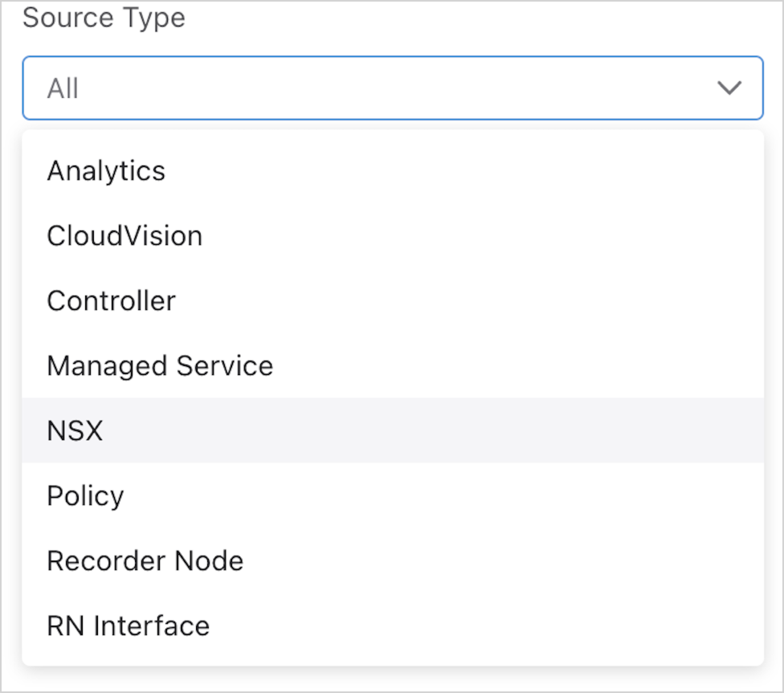Image resolution: width=784 pixels, height=693 pixels.
Task: Click the chevron arrow in Source Type dropdown
Action: [729, 88]
